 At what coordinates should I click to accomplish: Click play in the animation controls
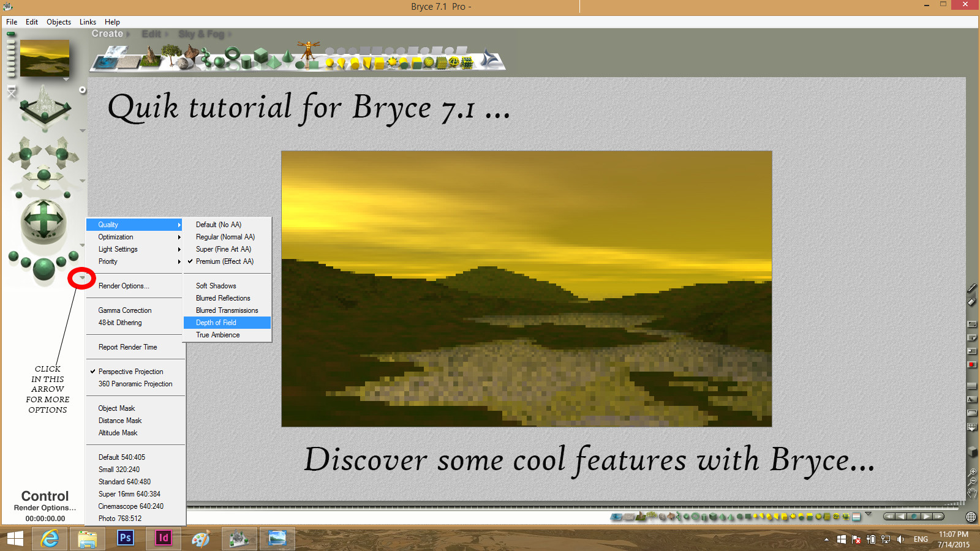926,517
